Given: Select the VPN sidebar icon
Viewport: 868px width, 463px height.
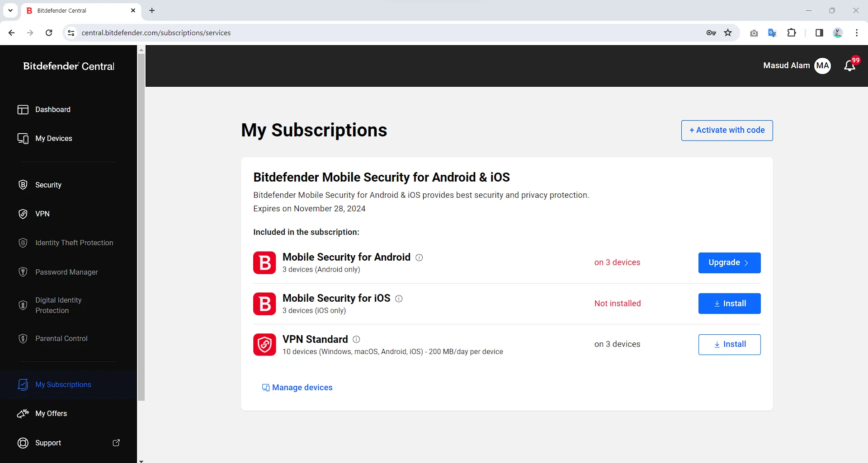Looking at the screenshot, I should [23, 214].
